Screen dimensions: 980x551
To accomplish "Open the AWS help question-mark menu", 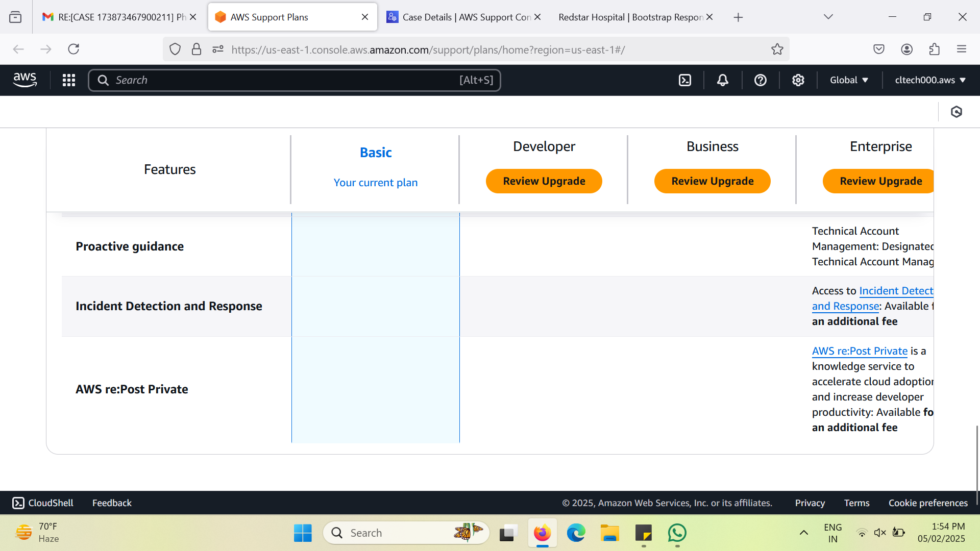I will click(761, 80).
